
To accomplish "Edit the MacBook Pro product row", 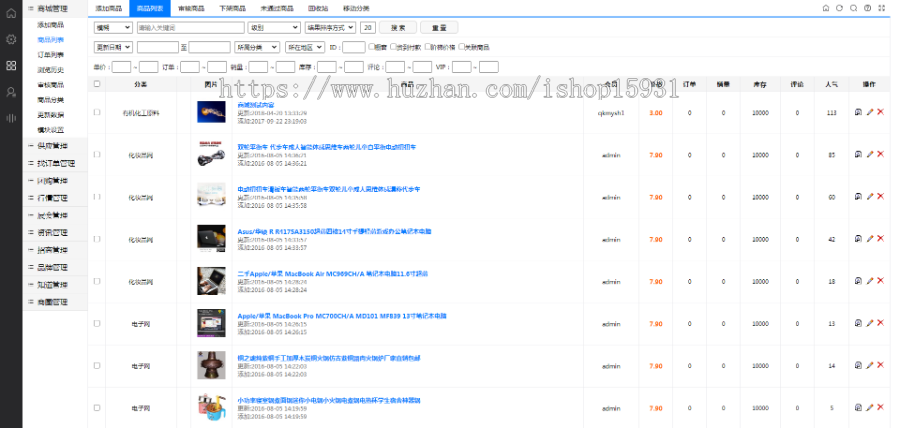I will pyautogui.click(x=870, y=323).
